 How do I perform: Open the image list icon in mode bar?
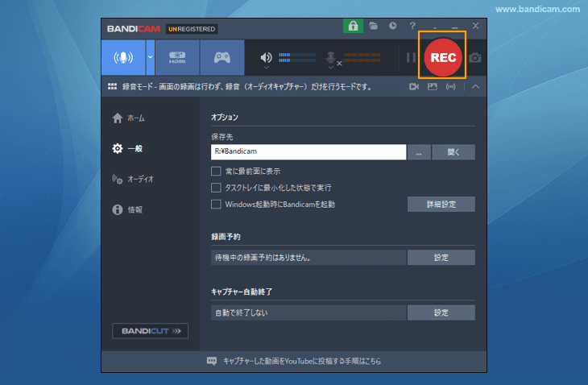point(433,87)
